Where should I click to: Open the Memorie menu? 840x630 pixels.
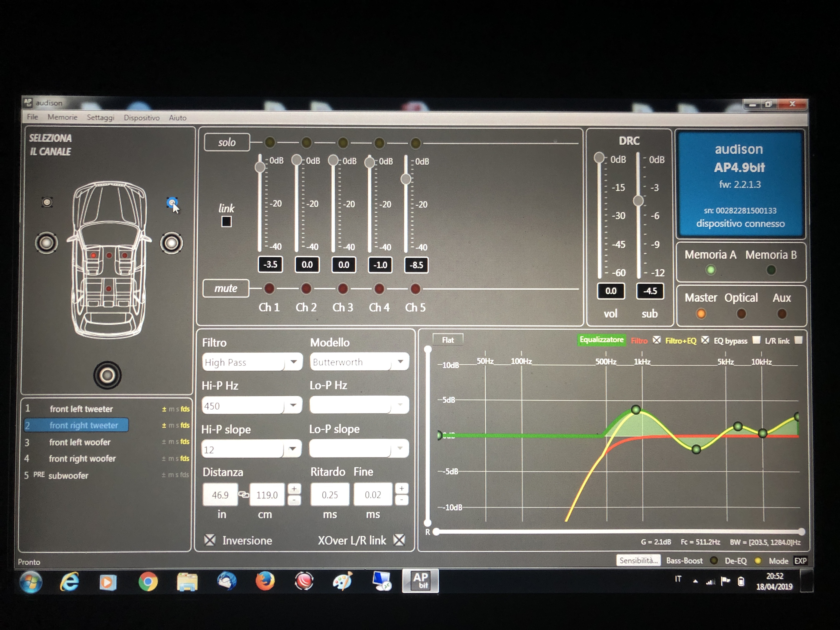[x=62, y=117]
